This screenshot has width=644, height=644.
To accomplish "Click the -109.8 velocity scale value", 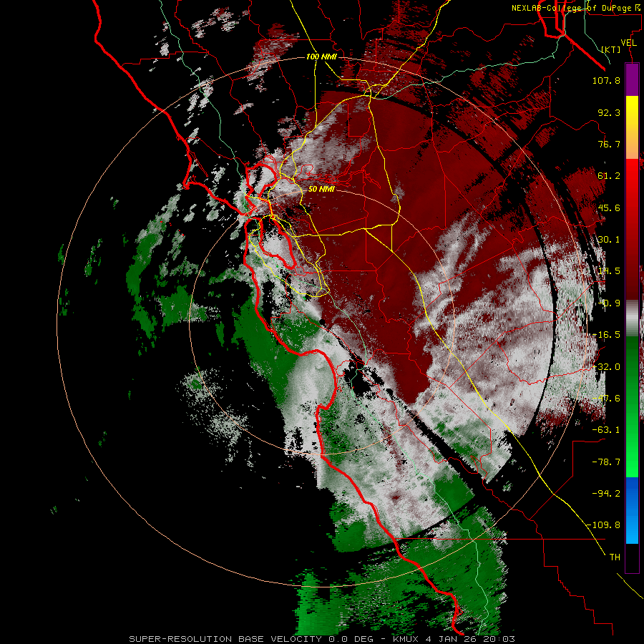I will tap(603, 525).
